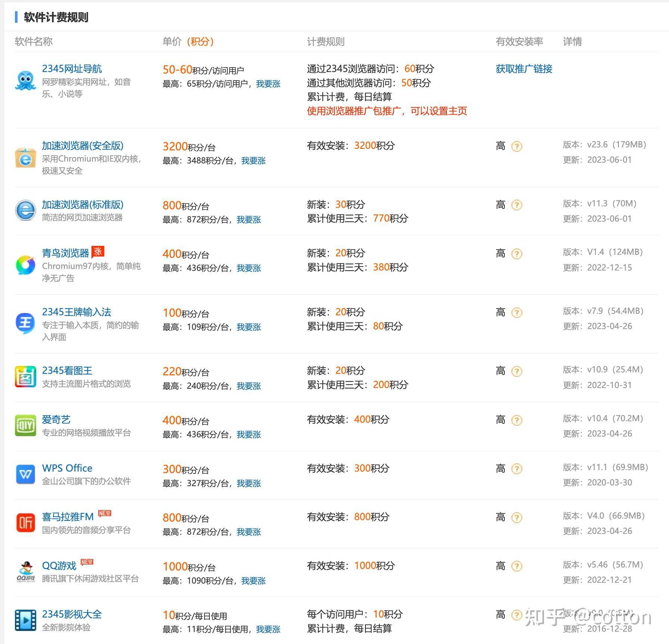Click 我要涨 in the 青鸟浏览器 row

[x=249, y=268]
